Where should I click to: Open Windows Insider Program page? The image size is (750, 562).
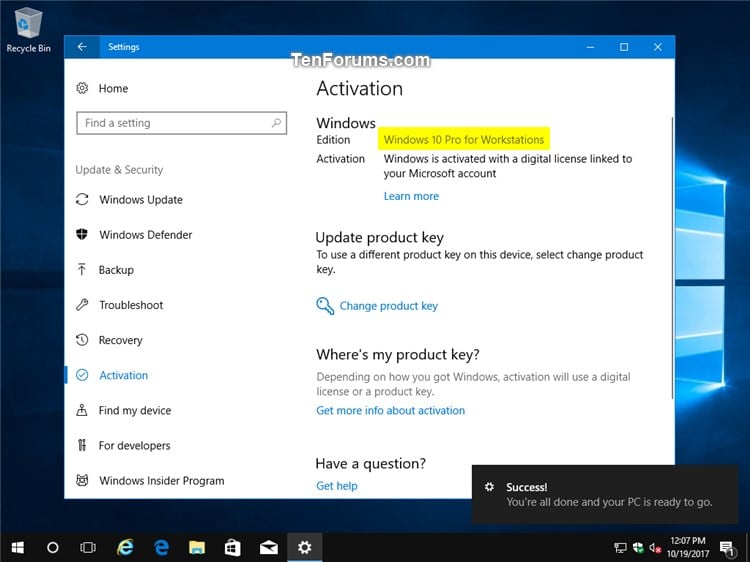tap(162, 480)
